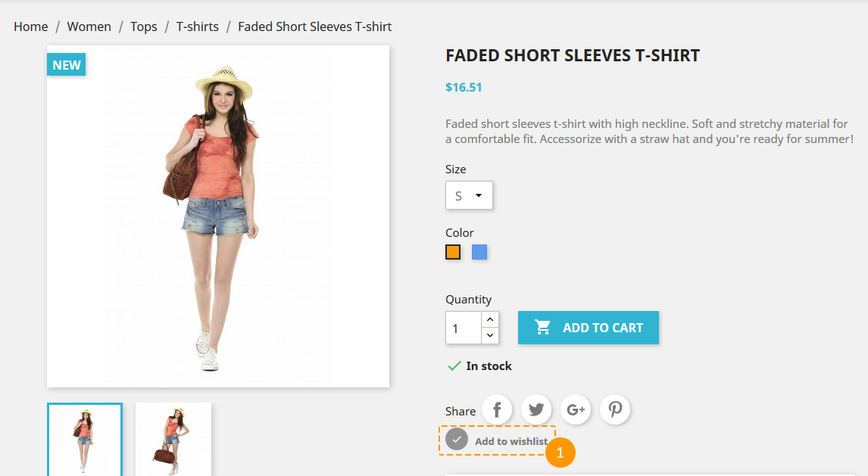868x476 pixels.
Task: Click the shopping cart icon in button
Action: [542, 327]
